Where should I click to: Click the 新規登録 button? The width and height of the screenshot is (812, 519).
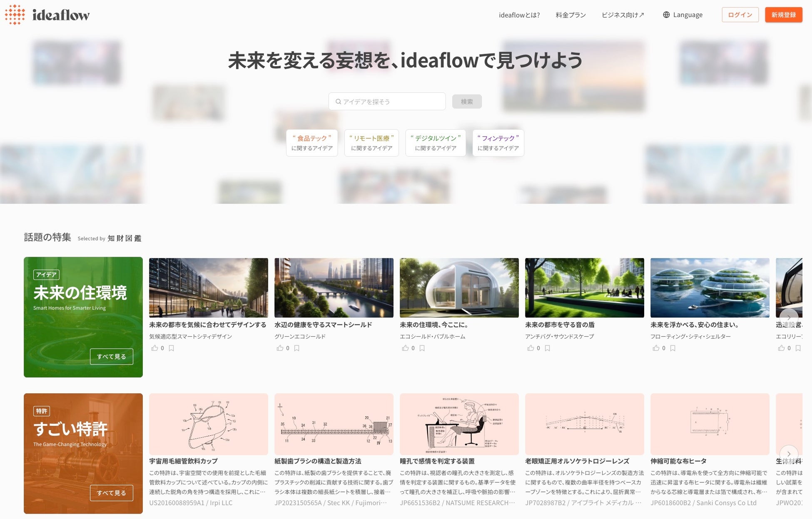coord(783,15)
